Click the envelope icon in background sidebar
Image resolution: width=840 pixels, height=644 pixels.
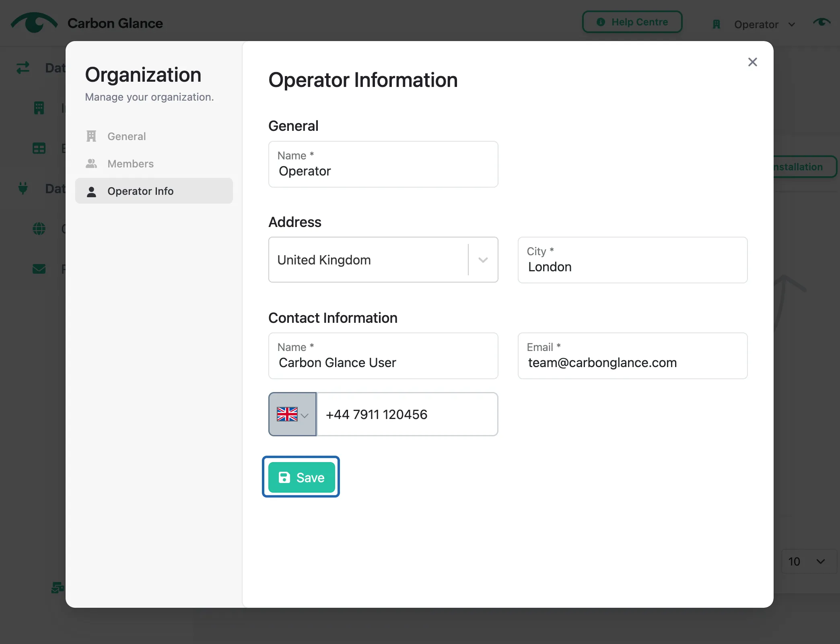point(39,269)
